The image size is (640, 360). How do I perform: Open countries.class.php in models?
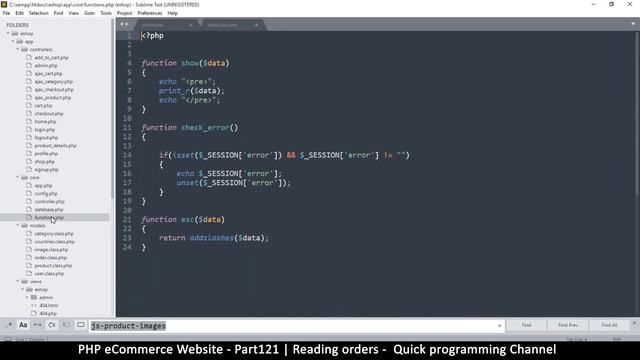tap(54, 242)
